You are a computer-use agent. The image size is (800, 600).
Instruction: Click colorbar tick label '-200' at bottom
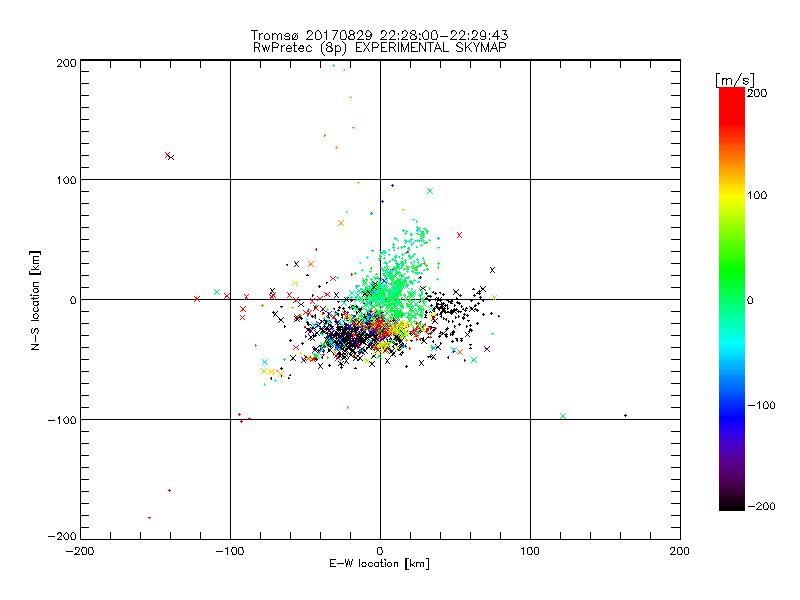click(x=761, y=506)
